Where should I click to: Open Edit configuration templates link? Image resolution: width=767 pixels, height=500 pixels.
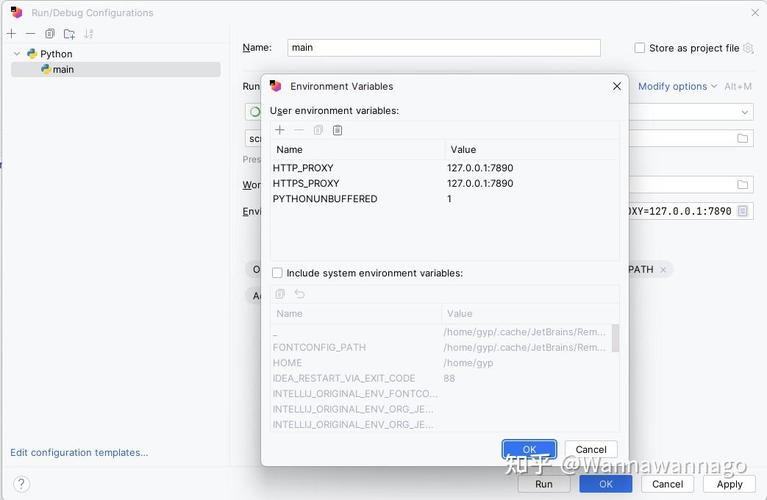point(79,453)
